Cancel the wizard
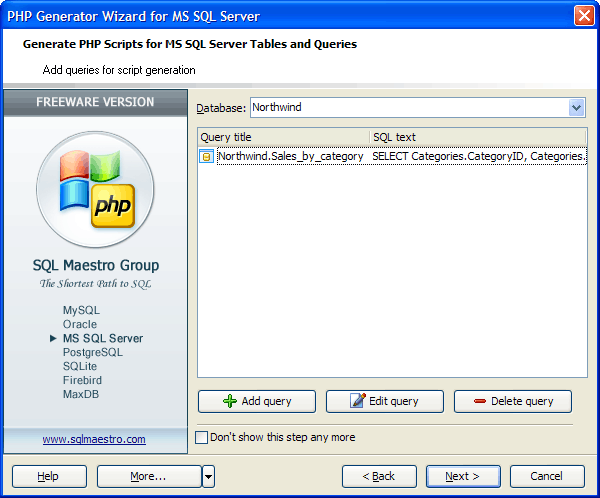600x498 pixels. pyautogui.click(x=547, y=477)
